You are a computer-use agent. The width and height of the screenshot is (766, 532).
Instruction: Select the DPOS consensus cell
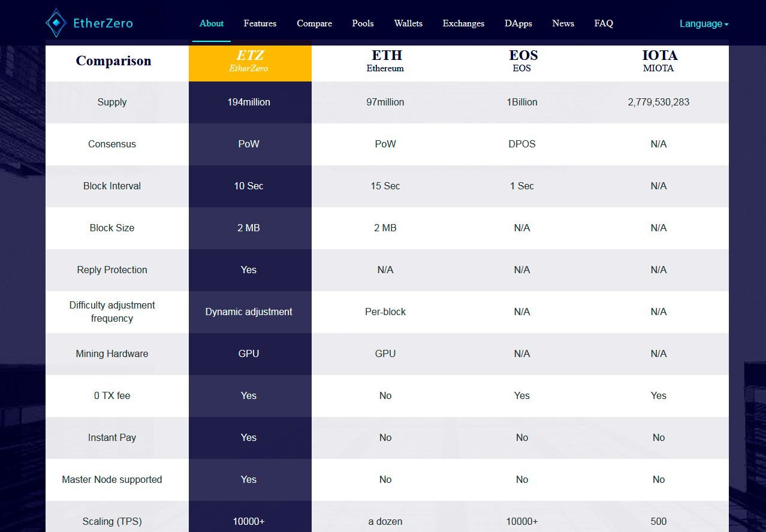pos(522,144)
